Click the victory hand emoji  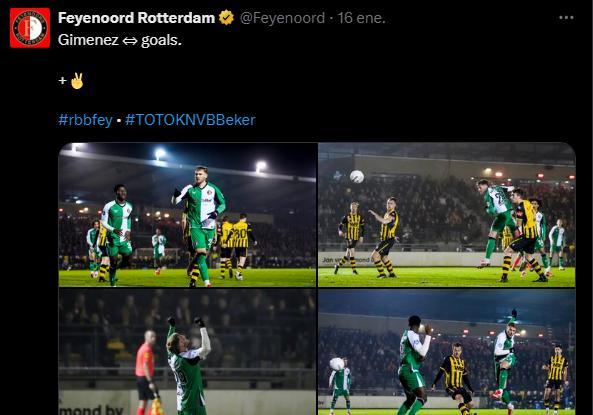[77, 81]
